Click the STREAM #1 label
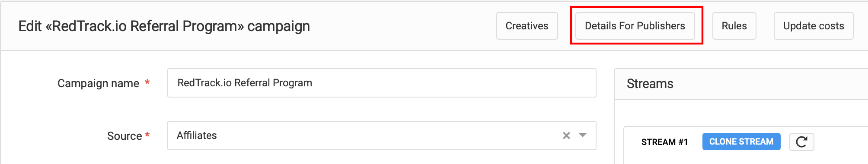 (664, 142)
